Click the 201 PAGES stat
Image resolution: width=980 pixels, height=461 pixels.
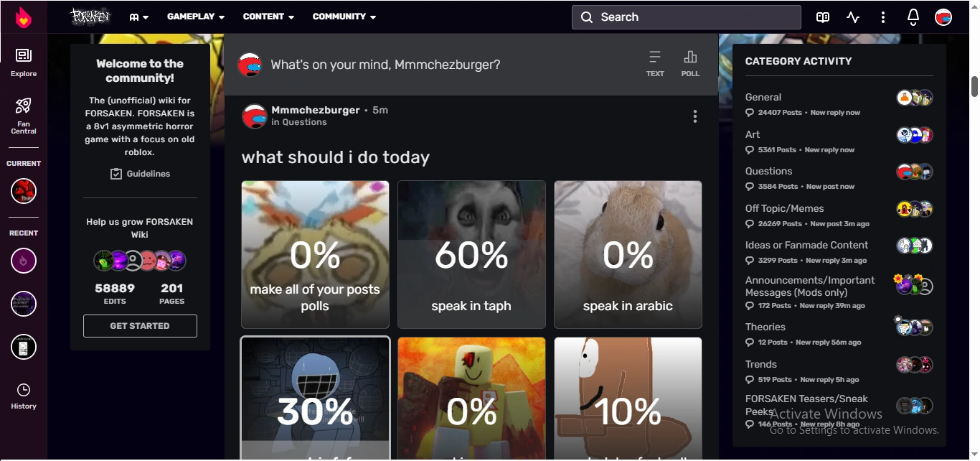pos(172,293)
